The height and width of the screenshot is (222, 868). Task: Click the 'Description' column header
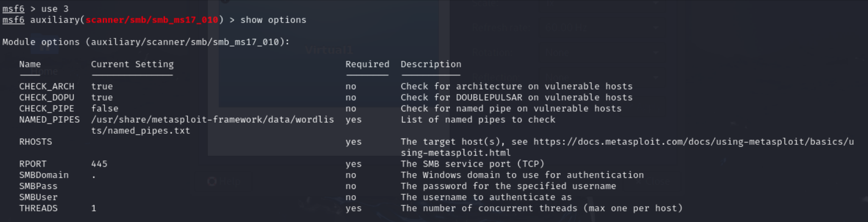pos(431,64)
